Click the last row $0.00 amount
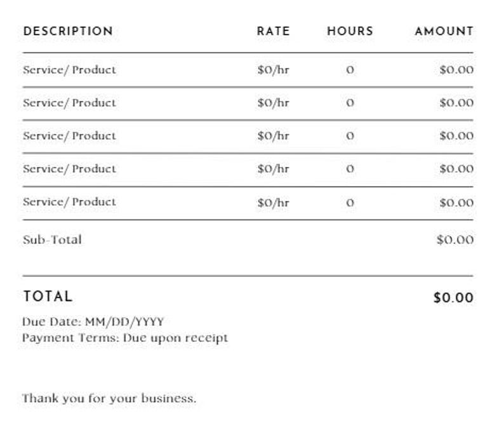The height and width of the screenshot is (430, 504). 456,203
